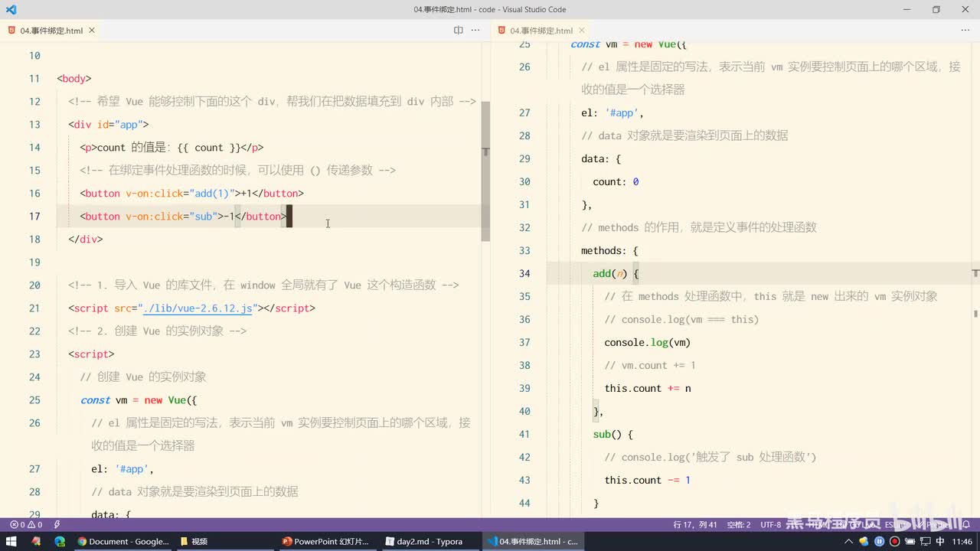The image size is (980, 551).
Task: Switch to Chrome window titled Document - Google
Action: [x=122, y=541]
